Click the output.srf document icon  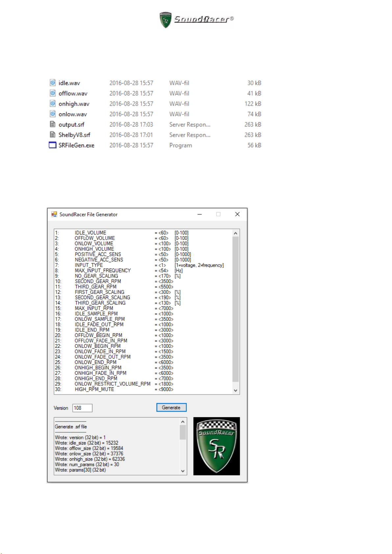[x=53, y=124]
